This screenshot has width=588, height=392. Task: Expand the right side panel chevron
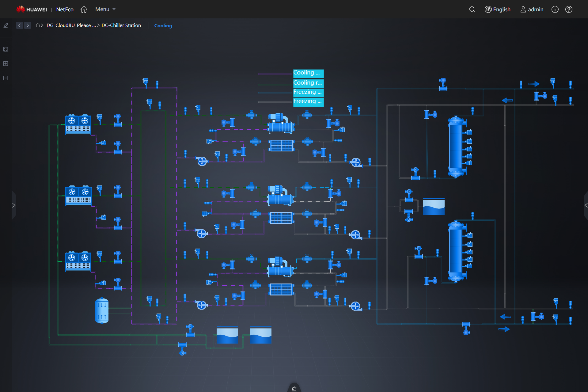pos(586,205)
